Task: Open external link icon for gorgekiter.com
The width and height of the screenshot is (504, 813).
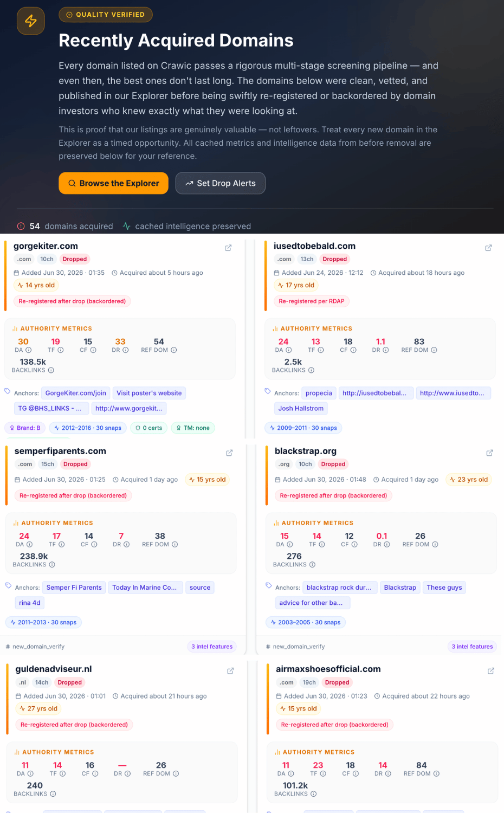Action: tap(228, 248)
